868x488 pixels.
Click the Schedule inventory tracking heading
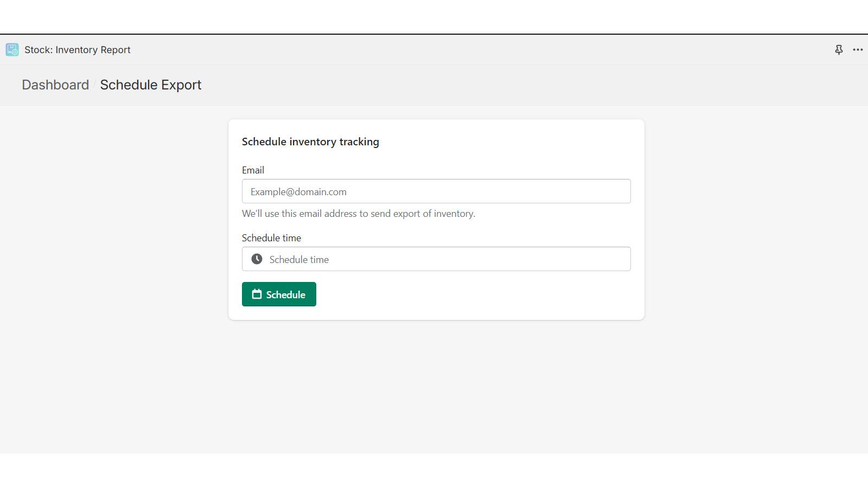(x=310, y=142)
